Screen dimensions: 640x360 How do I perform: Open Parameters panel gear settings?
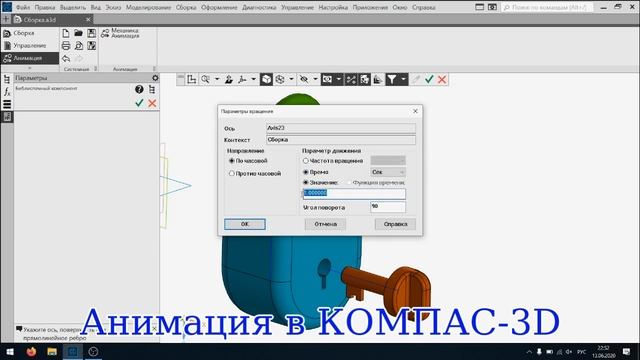155,78
